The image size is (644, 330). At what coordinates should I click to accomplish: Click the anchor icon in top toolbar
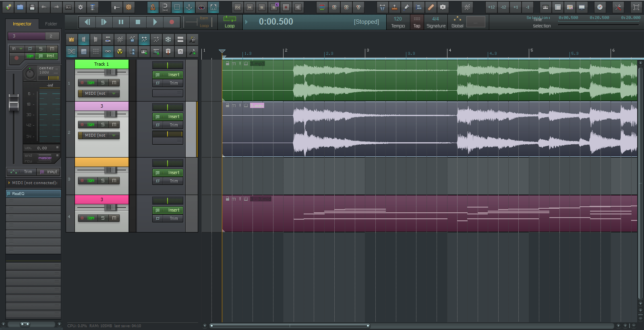[x=189, y=7]
